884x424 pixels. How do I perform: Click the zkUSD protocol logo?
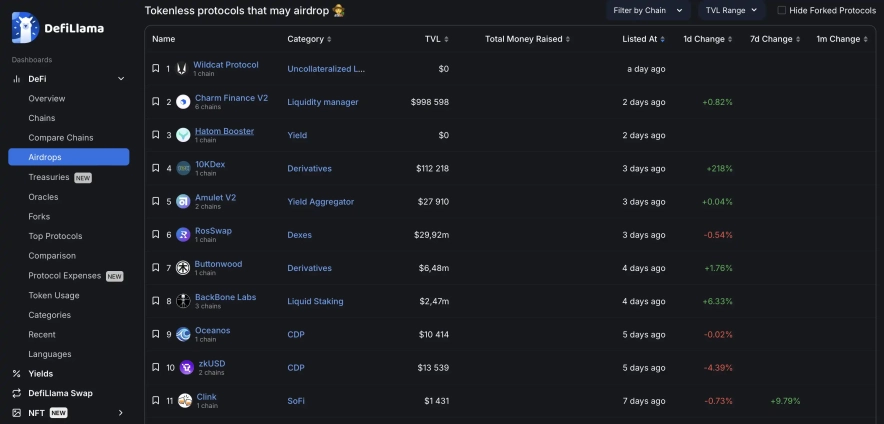pos(185,368)
